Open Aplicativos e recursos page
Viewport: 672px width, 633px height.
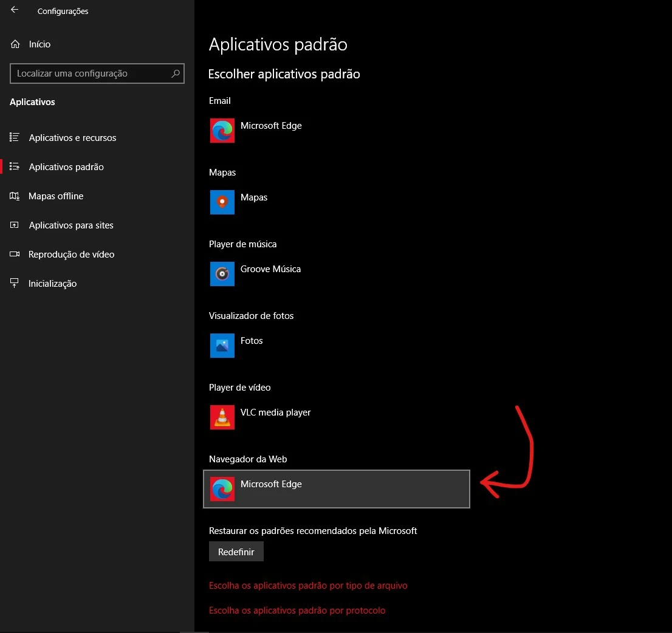click(72, 137)
